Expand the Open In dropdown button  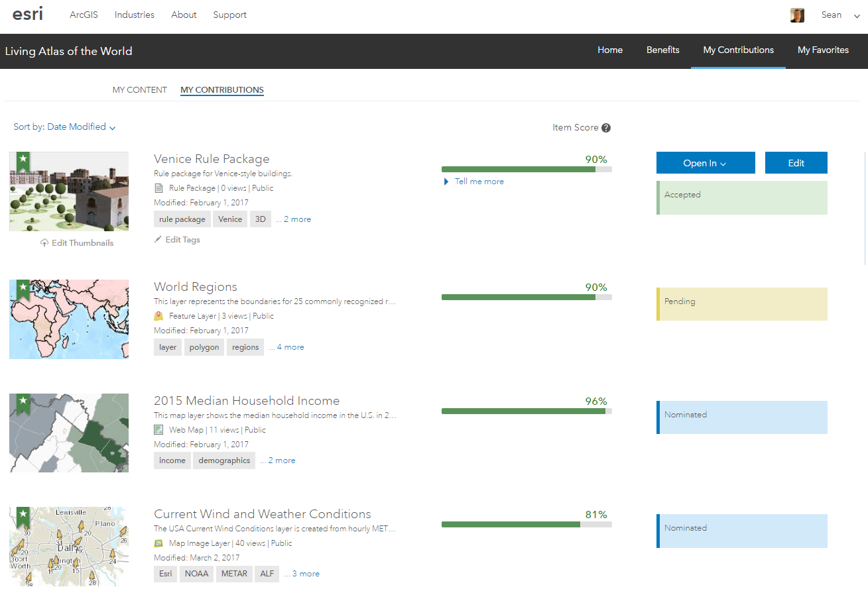tap(706, 163)
